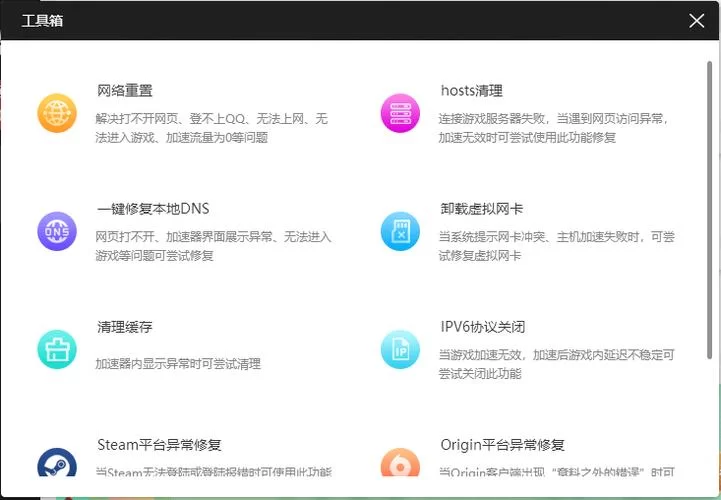Click description 网页打不开、加速器界面展示异常

tap(213, 246)
